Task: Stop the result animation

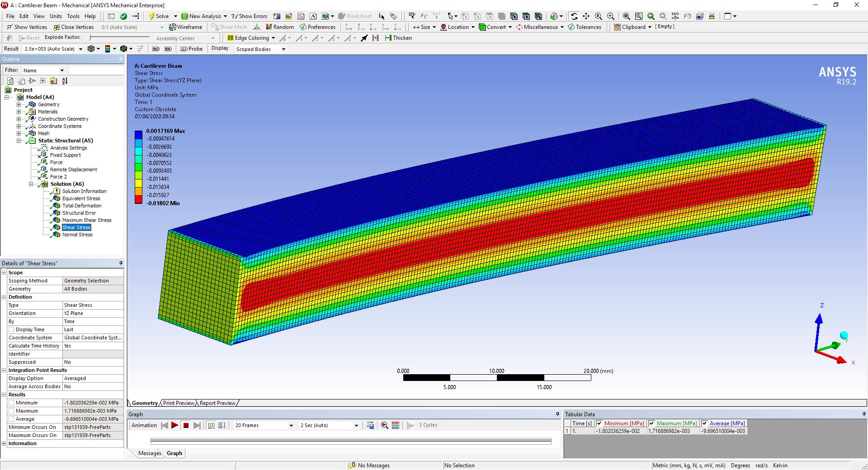Action: (186, 425)
